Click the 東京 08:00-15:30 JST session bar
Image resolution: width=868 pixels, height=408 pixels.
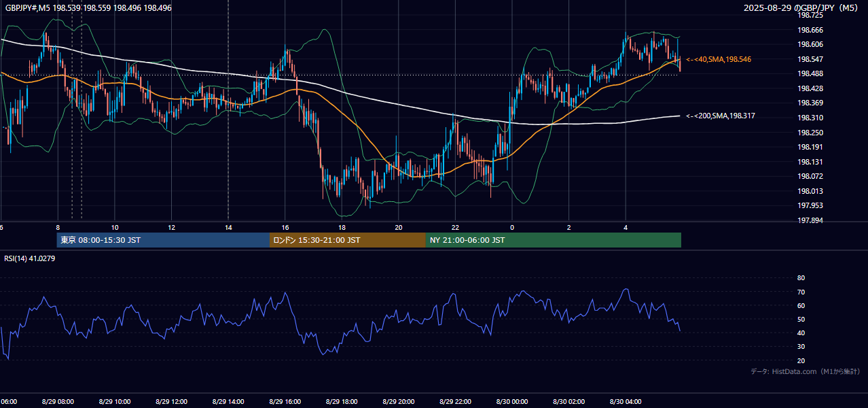(x=163, y=240)
